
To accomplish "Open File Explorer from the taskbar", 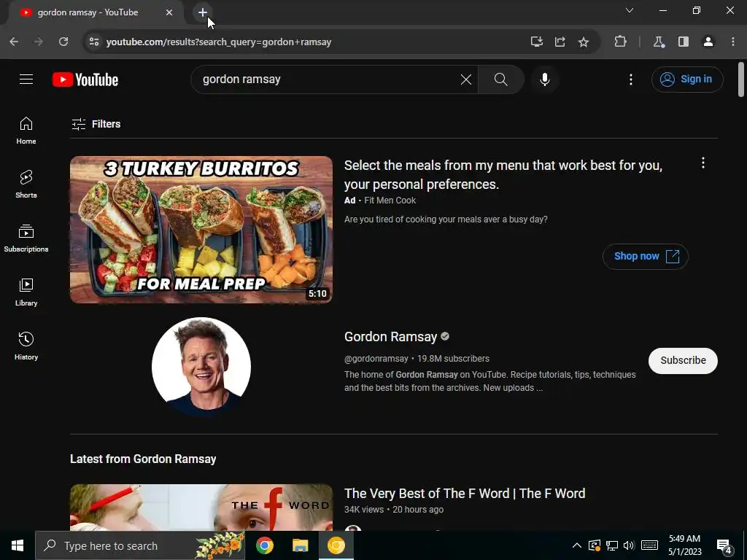I will pos(300,545).
